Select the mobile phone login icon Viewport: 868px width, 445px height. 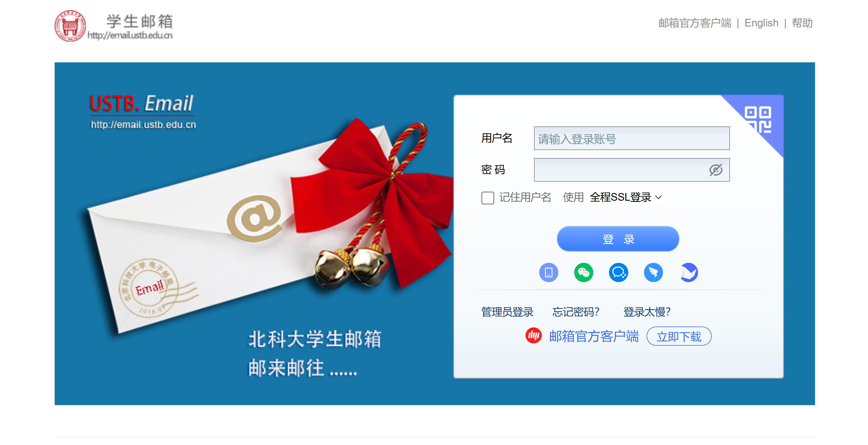(x=549, y=272)
